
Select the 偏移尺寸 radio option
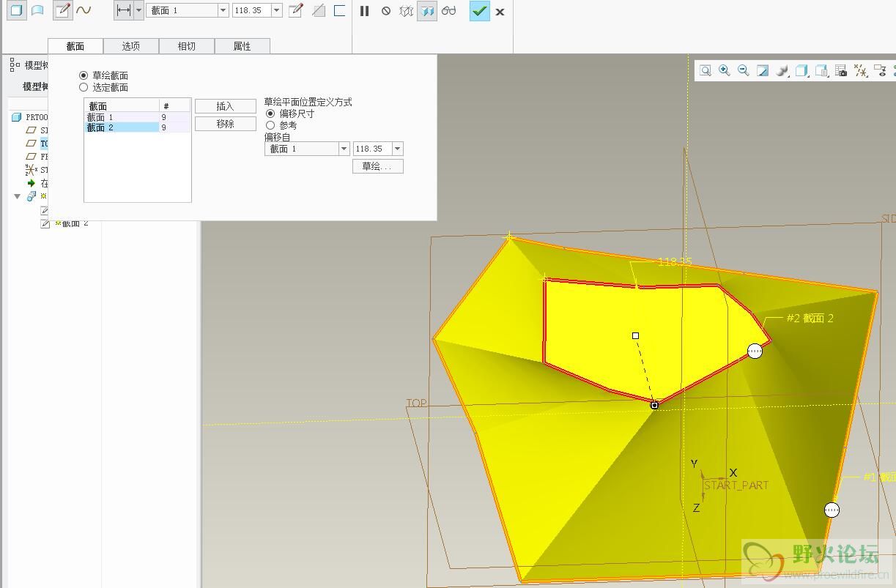point(270,113)
